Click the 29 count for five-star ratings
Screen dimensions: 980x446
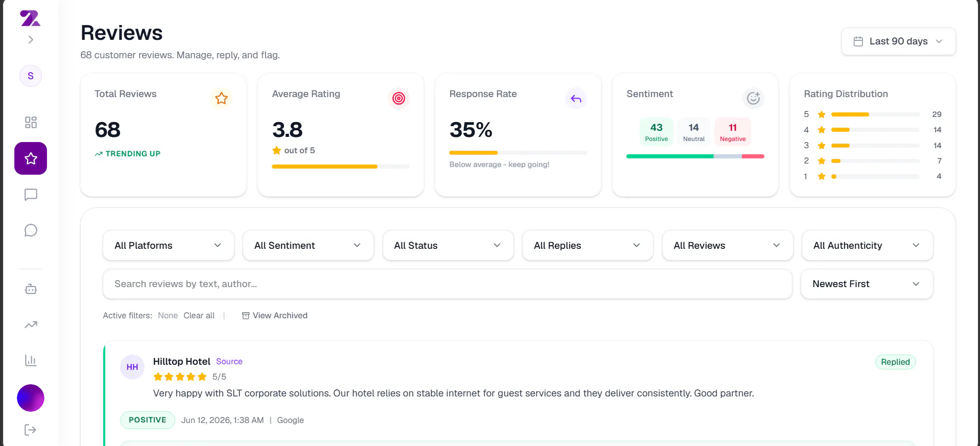pos(937,114)
